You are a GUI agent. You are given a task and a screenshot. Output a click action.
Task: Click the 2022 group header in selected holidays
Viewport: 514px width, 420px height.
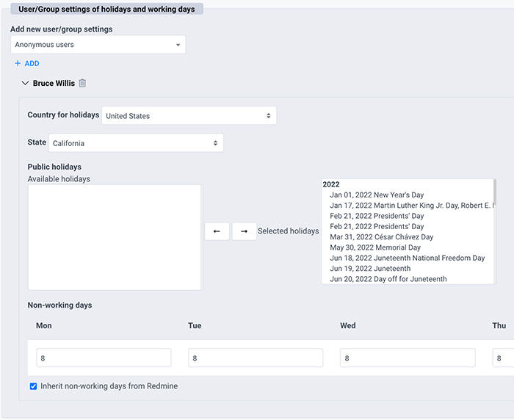(331, 184)
